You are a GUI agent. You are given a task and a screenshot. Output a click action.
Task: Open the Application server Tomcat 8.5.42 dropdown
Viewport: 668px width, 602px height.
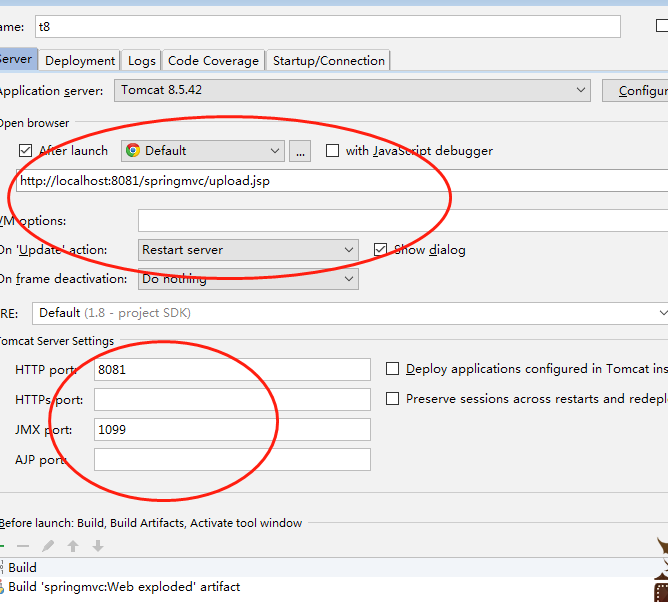click(352, 90)
